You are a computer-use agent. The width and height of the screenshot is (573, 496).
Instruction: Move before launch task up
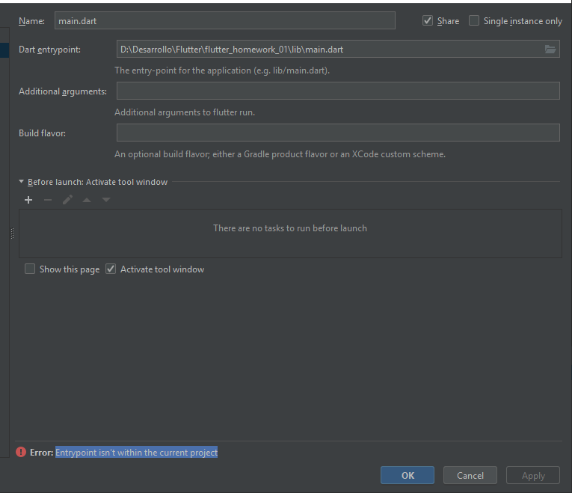click(x=87, y=200)
